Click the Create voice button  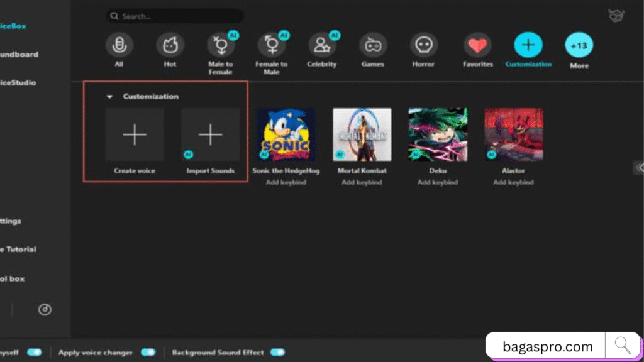click(135, 134)
